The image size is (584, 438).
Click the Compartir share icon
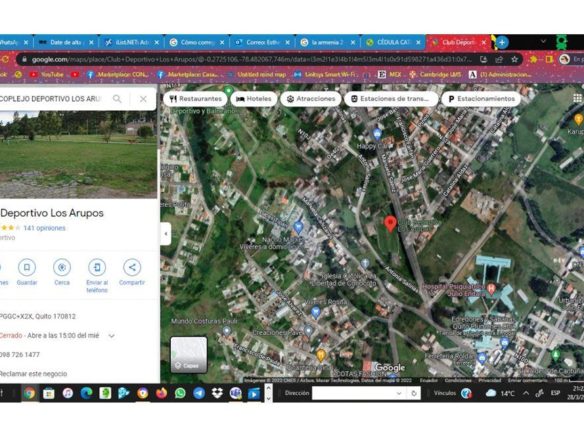132,267
